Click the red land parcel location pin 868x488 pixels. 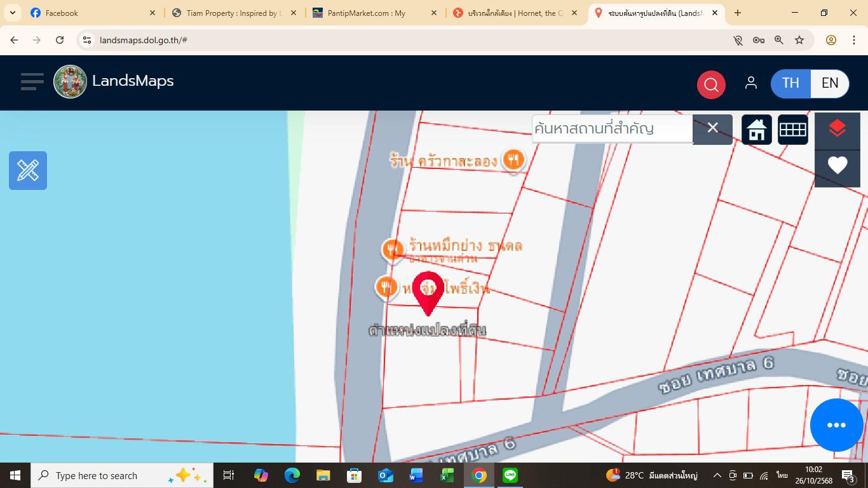(428, 291)
